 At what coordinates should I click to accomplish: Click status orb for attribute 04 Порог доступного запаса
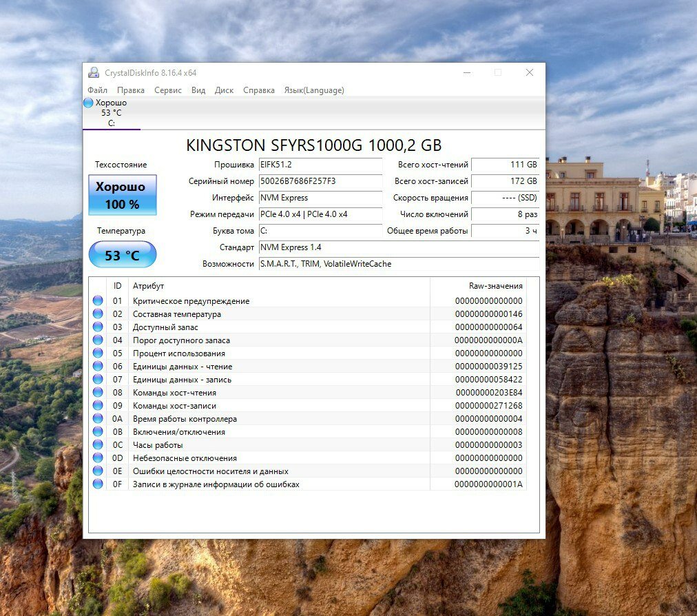(x=98, y=340)
